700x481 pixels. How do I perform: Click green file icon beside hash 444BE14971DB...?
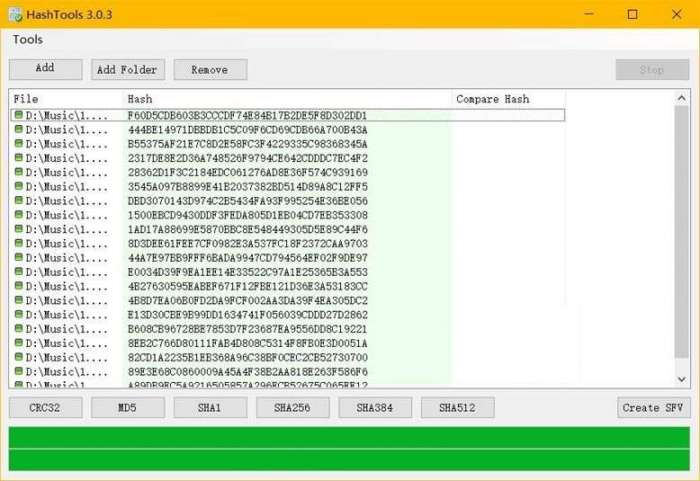point(19,129)
